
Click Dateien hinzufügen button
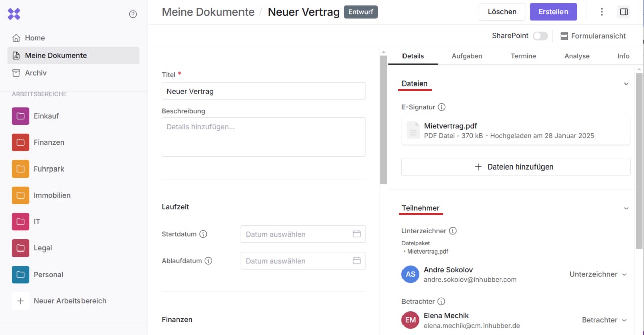[x=516, y=167]
